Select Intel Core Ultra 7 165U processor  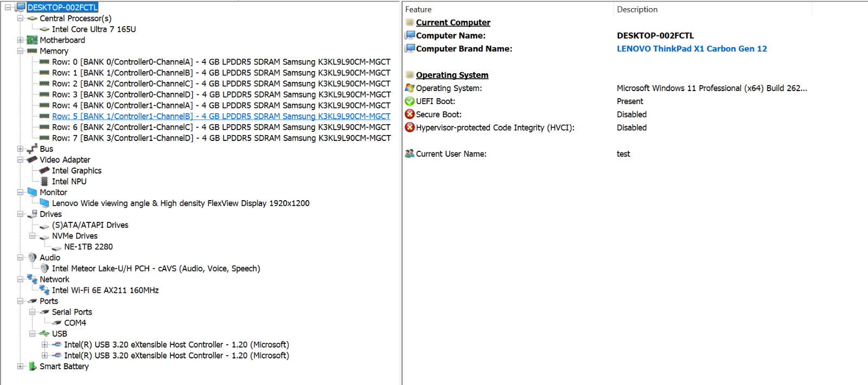point(94,29)
